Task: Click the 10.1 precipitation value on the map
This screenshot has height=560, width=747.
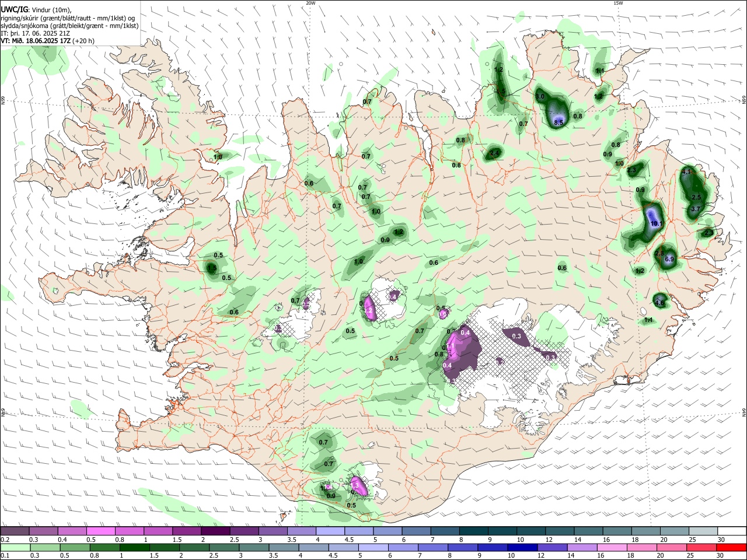Action: coord(657,223)
